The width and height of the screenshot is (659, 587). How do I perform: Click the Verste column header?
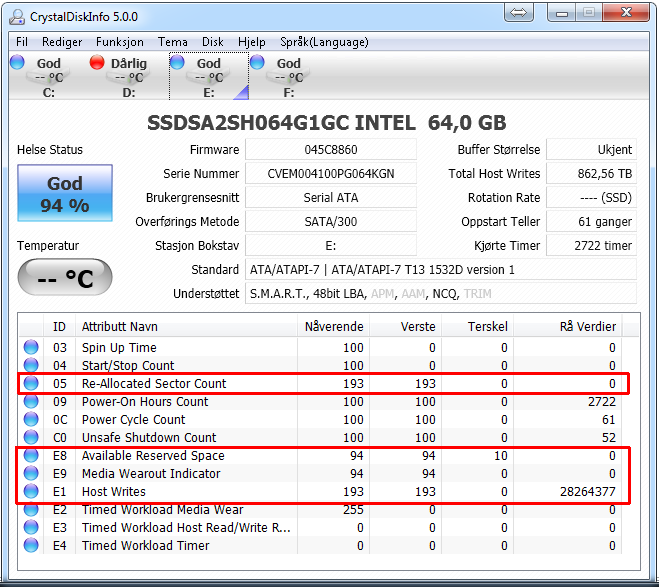coord(405,326)
